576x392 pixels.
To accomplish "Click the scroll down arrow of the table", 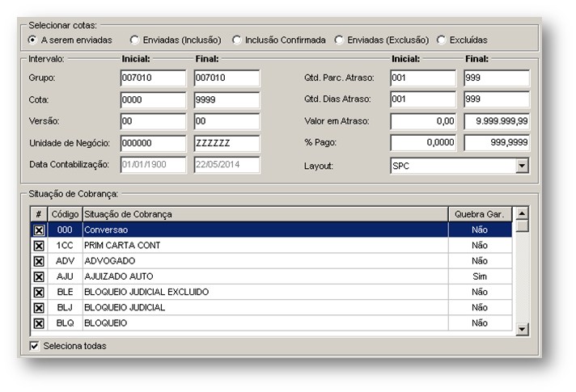I will [x=522, y=329].
